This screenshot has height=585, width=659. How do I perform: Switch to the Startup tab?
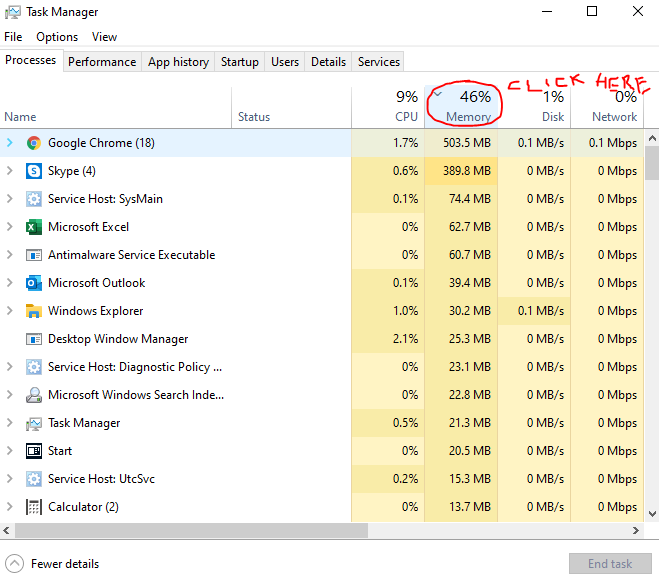coord(240,62)
